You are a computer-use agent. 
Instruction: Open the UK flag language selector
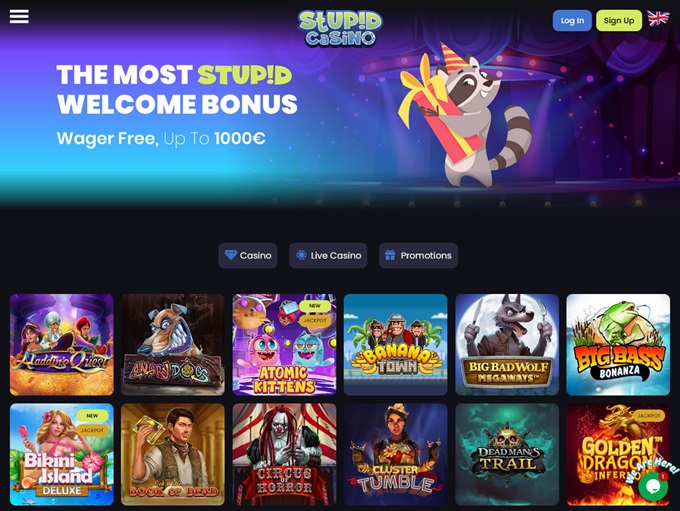pyautogui.click(x=658, y=18)
